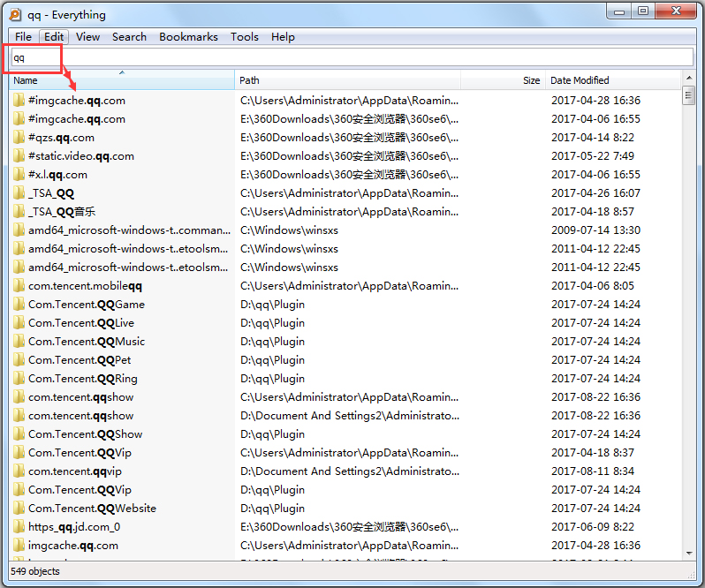Open the Search menu
Viewport: 705px width, 588px height.
pyautogui.click(x=129, y=37)
